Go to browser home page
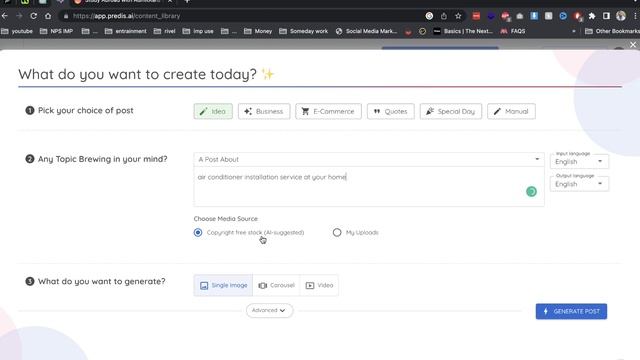 [x=48, y=16]
